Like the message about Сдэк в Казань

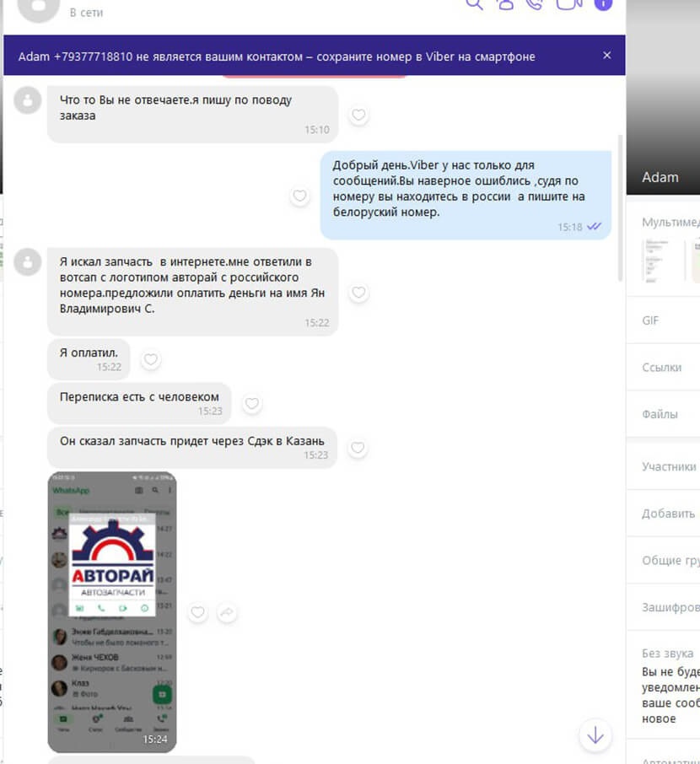(358, 448)
